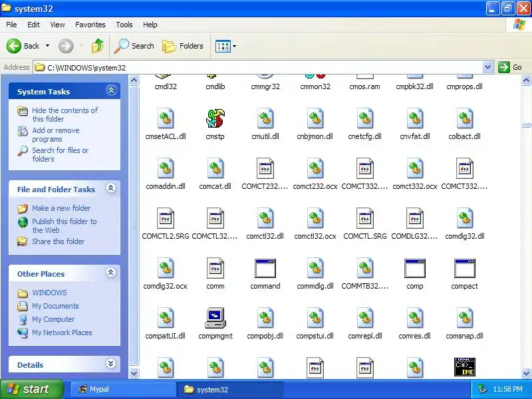Select comcat.dll file icon

(x=215, y=168)
